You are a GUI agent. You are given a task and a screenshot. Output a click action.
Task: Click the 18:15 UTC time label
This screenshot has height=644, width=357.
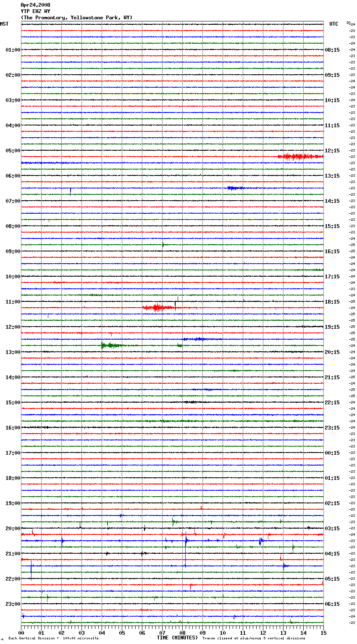[332, 302]
